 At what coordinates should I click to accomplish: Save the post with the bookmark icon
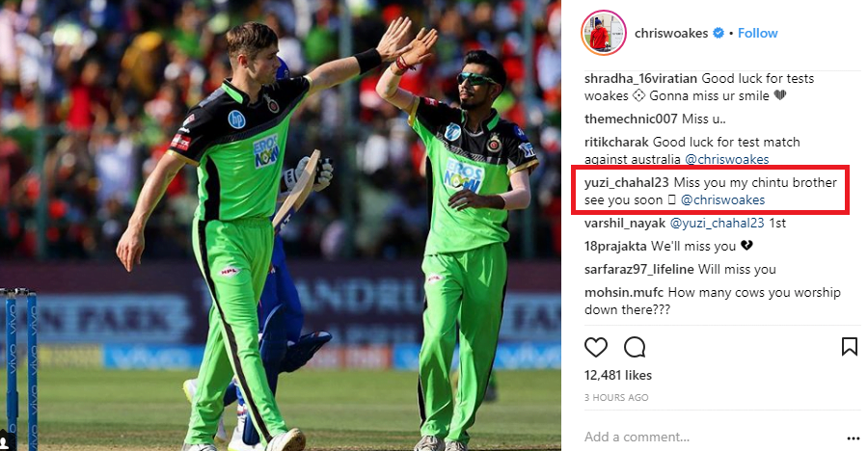pos(849,347)
